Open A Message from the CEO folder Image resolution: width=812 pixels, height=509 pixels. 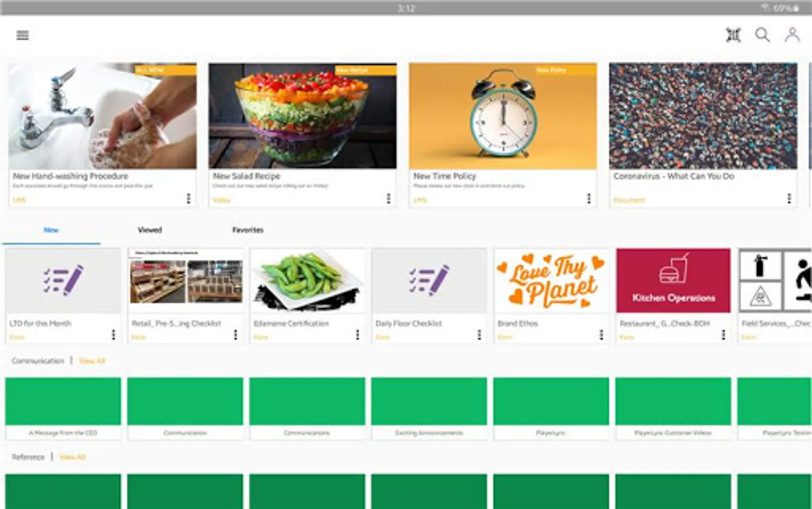pyautogui.click(x=63, y=408)
